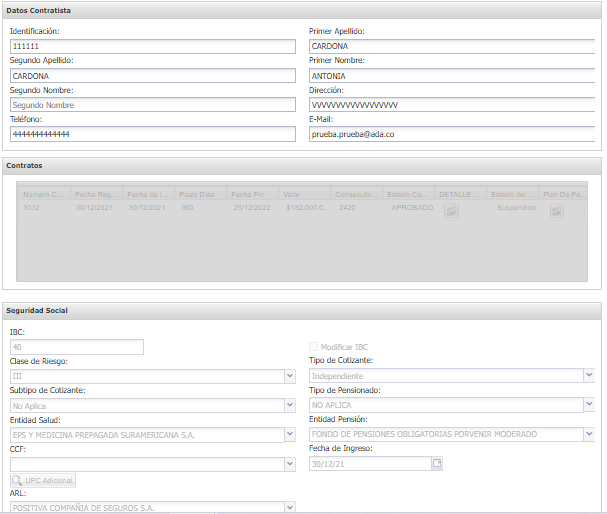
Task: Toggle the Modificar IBC checkbox
Action: [x=314, y=346]
